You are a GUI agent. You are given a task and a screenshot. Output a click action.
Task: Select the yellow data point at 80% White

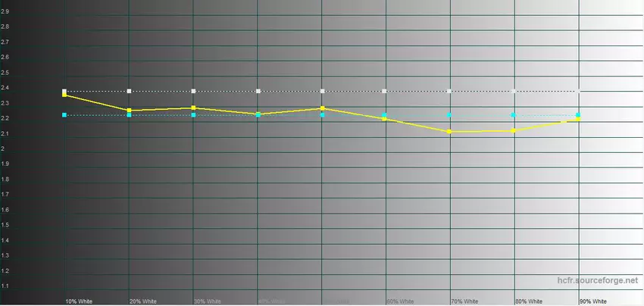514,131
